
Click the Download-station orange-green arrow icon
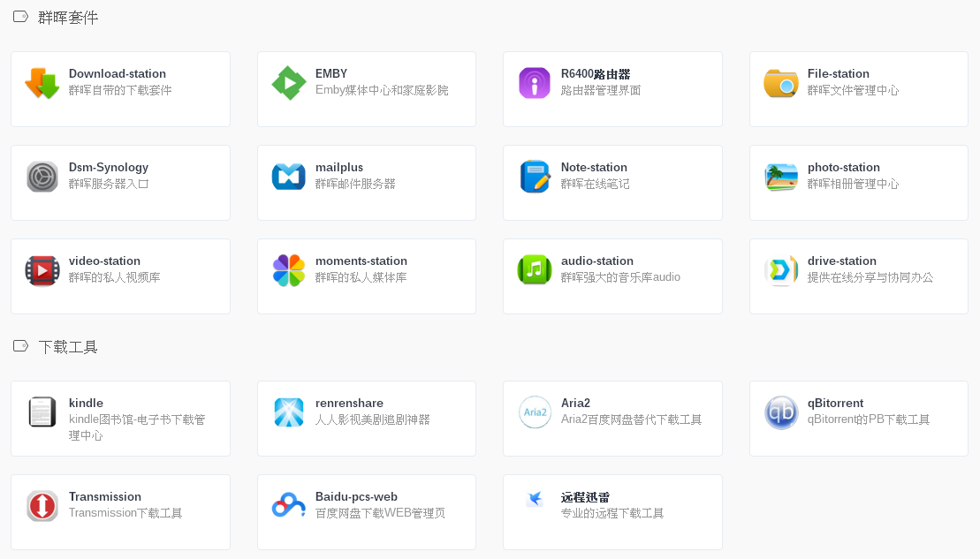tap(42, 83)
